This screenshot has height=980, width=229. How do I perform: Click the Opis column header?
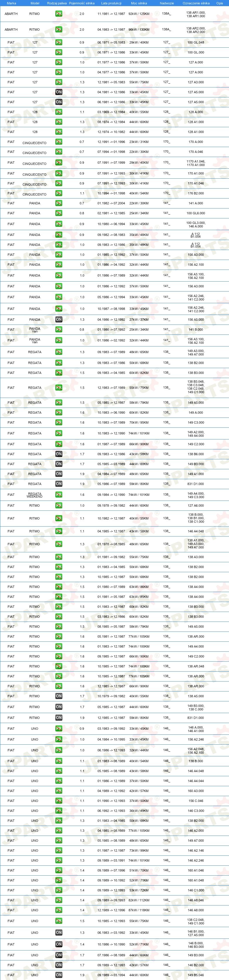coord(219,3)
